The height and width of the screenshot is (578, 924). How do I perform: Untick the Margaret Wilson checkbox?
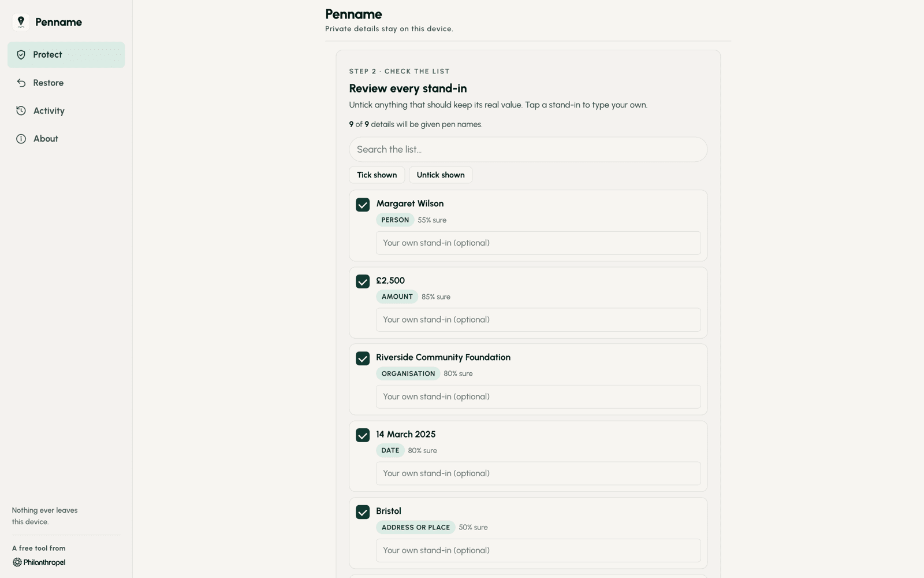pos(363,205)
